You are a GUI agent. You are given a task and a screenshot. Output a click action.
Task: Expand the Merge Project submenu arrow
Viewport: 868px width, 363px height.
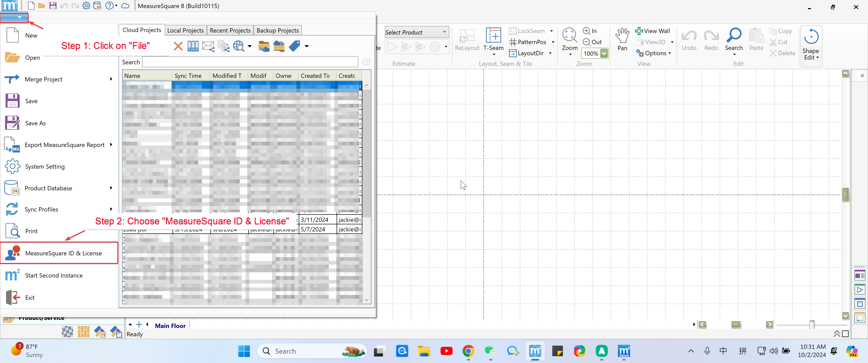pos(111,79)
